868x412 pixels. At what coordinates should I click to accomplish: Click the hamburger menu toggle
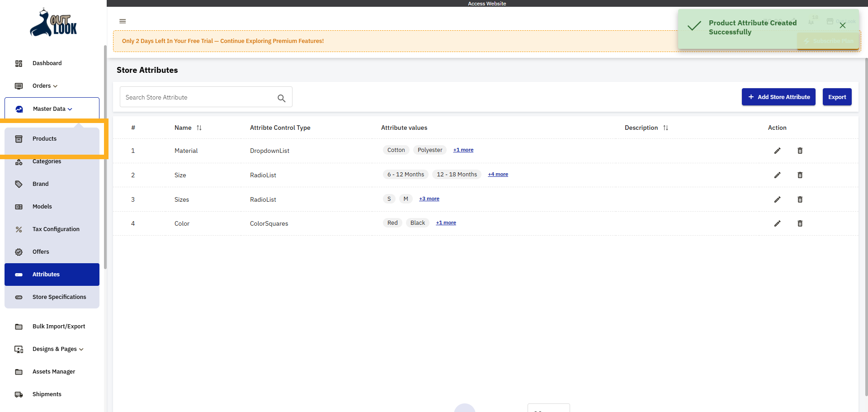click(123, 21)
